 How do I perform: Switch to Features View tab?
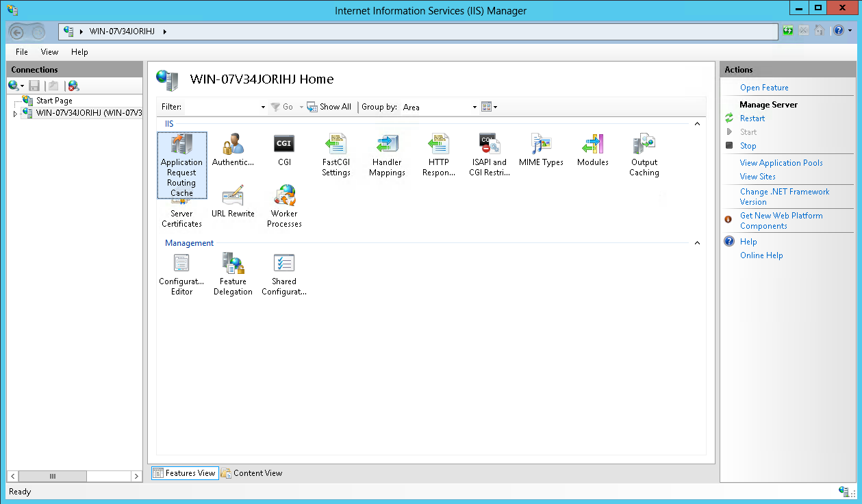[184, 473]
